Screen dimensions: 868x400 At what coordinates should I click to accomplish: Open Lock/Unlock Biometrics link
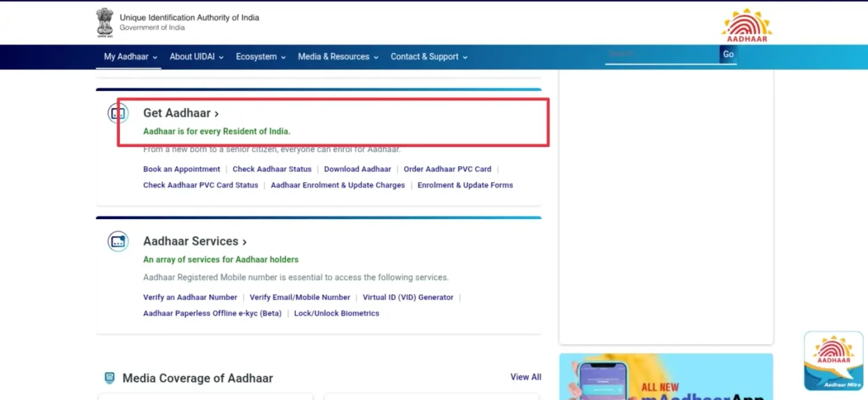(x=337, y=314)
